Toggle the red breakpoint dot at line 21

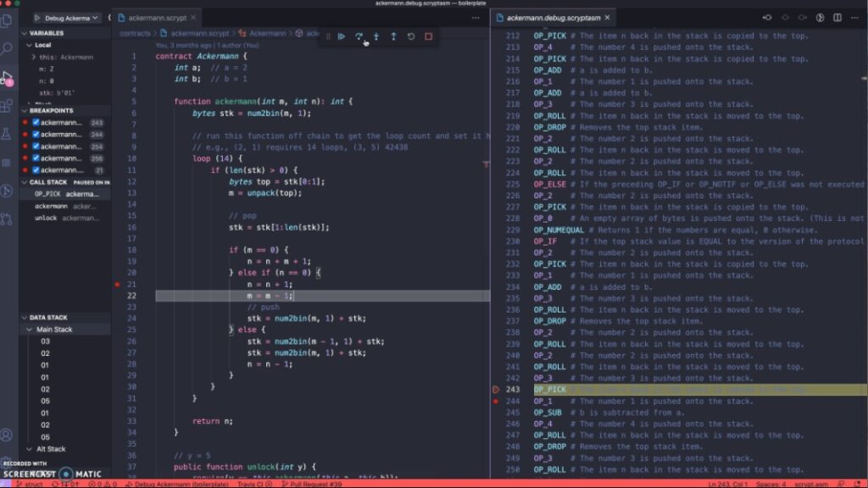coord(117,286)
